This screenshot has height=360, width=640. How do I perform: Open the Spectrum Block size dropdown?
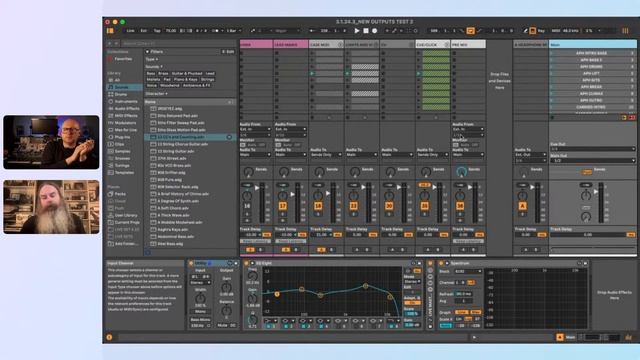pos(468,271)
